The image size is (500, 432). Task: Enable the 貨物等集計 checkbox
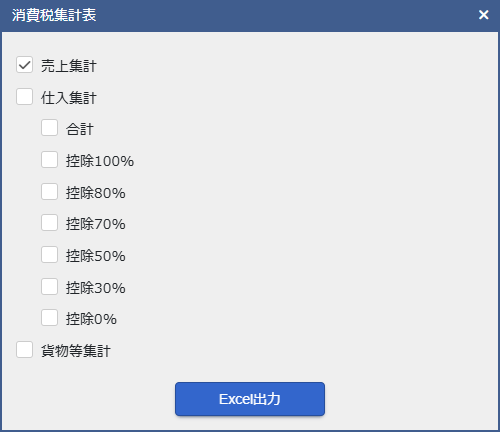(x=24, y=350)
